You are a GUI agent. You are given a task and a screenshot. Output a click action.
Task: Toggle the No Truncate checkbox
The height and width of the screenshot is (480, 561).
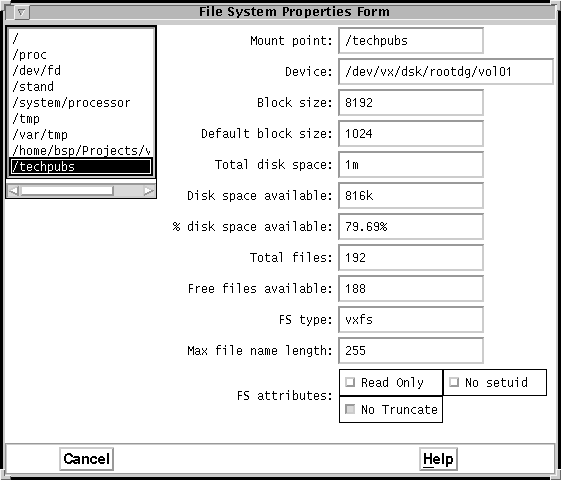[350, 409]
